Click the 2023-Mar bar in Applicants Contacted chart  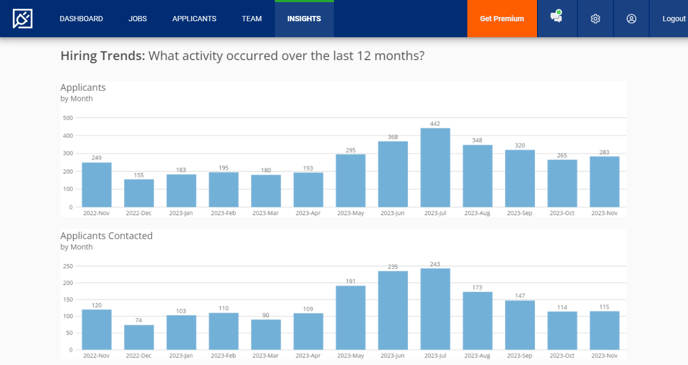pos(266,335)
